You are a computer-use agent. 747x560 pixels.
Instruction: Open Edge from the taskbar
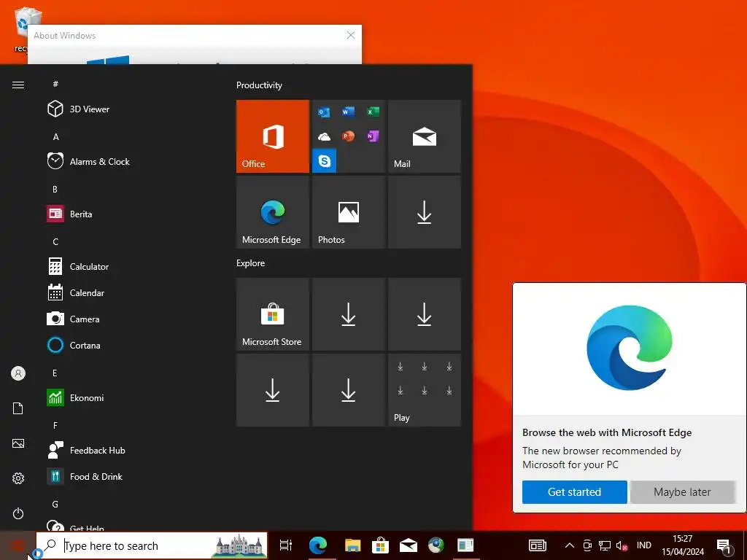[318, 545]
